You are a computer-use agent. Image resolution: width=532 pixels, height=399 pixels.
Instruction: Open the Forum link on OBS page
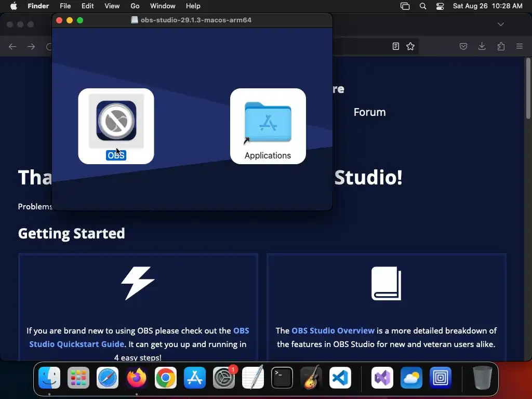click(369, 112)
